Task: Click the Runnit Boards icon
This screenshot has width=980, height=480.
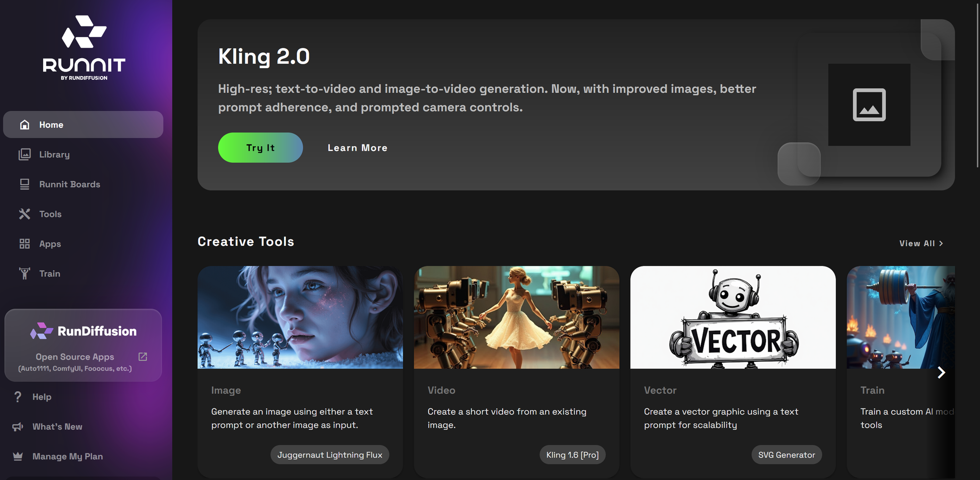Action: (x=24, y=184)
